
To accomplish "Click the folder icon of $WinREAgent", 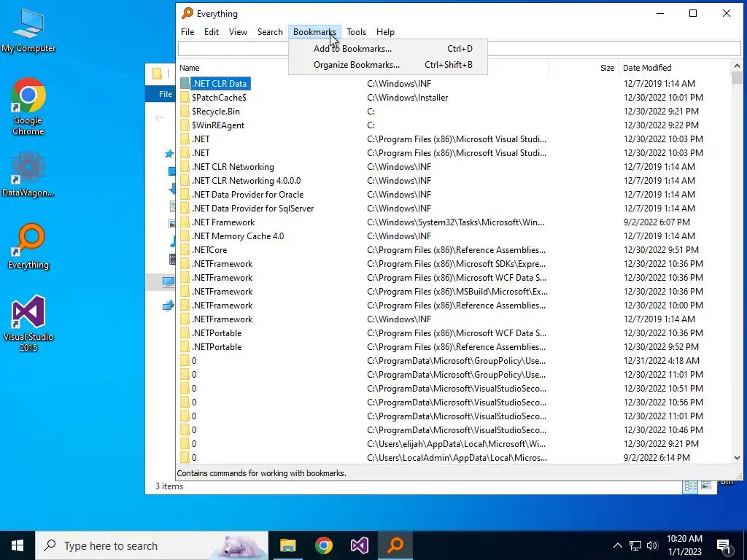I will (185, 125).
